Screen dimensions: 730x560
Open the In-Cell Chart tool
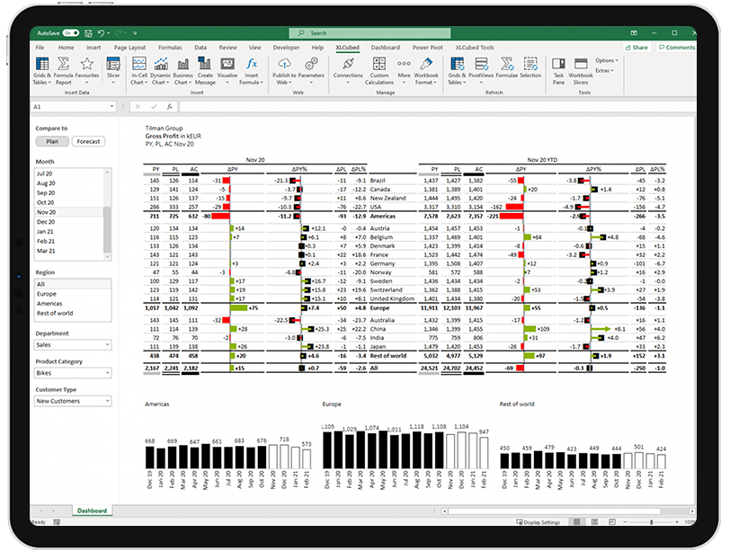[138, 71]
